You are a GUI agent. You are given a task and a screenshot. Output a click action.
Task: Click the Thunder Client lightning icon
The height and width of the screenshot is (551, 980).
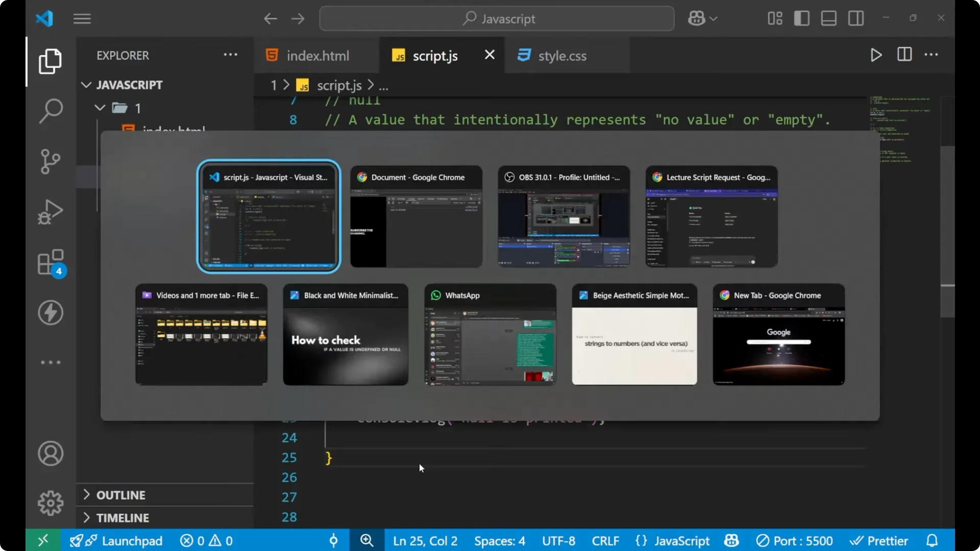click(51, 313)
